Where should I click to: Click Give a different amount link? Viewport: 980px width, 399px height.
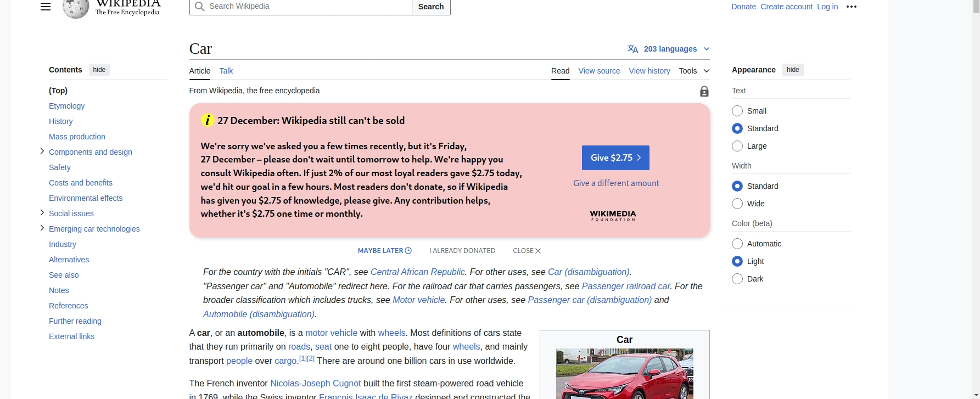pos(616,183)
